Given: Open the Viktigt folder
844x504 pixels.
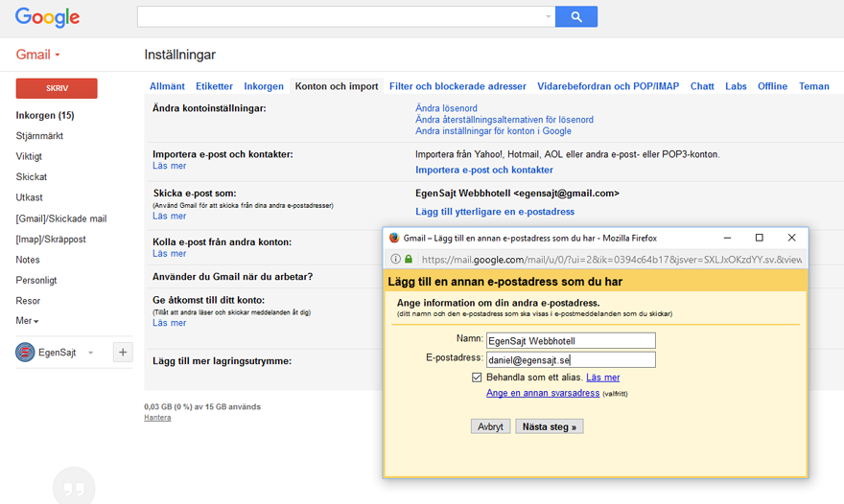Looking at the screenshot, I should tap(29, 156).
